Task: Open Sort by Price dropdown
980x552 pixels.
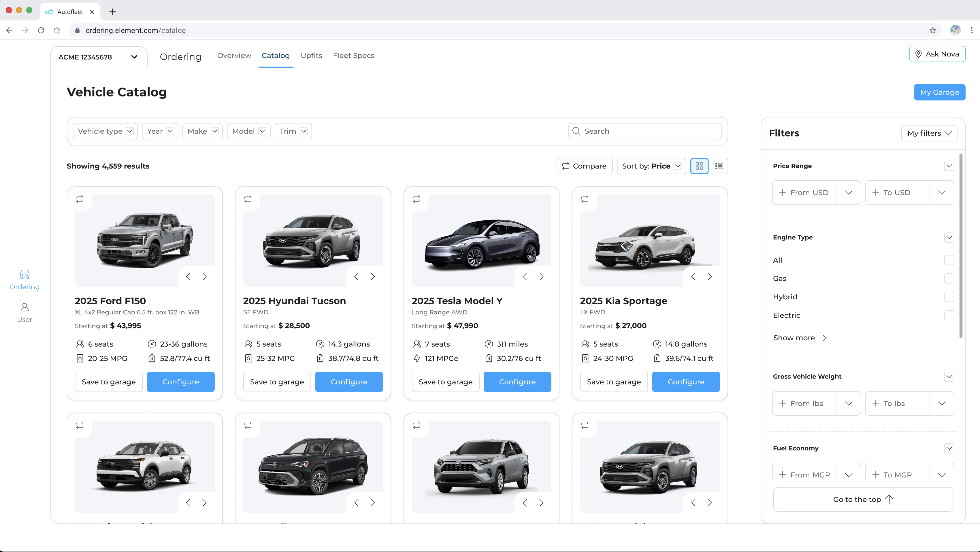Action: (x=651, y=166)
